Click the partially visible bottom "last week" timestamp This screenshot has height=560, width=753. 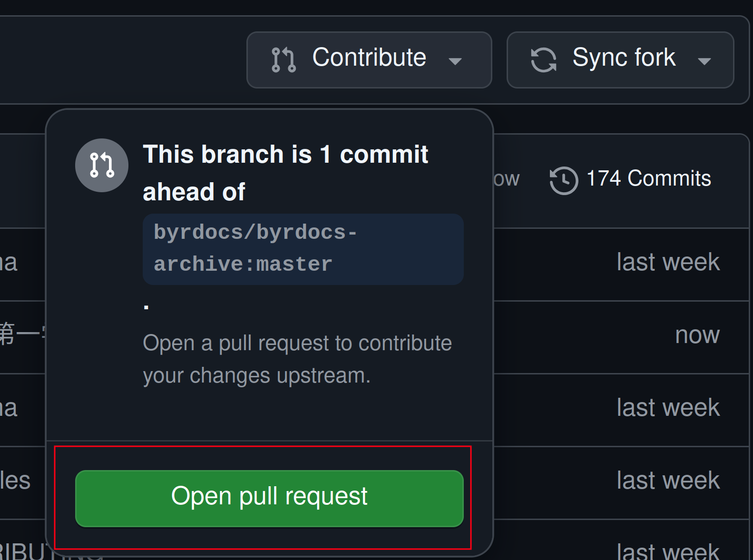coord(668,552)
